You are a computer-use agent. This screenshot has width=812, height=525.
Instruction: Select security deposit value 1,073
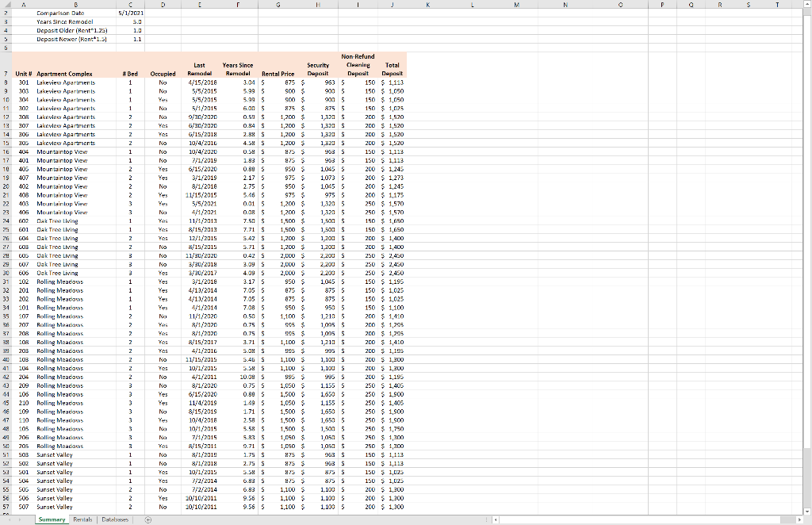coord(318,178)
